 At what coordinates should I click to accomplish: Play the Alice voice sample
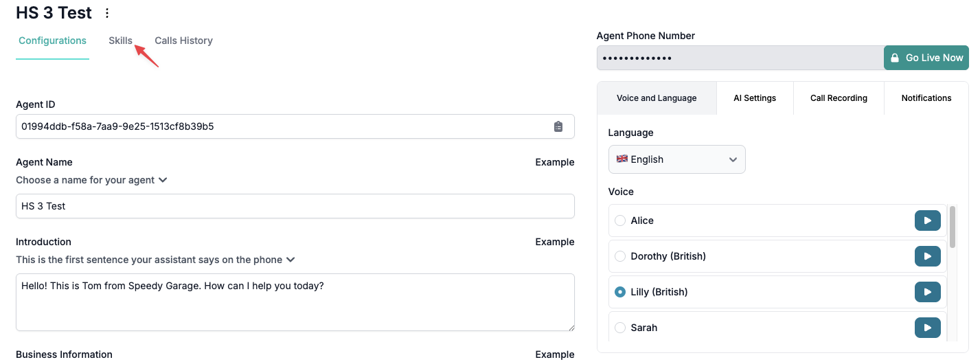tap(927, 220)
